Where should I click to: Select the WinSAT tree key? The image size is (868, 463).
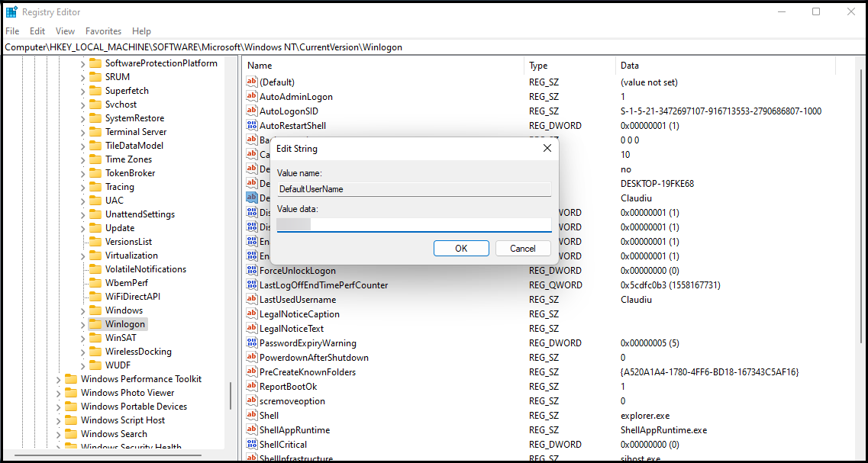pyautogui.click(x=121, y=338)
